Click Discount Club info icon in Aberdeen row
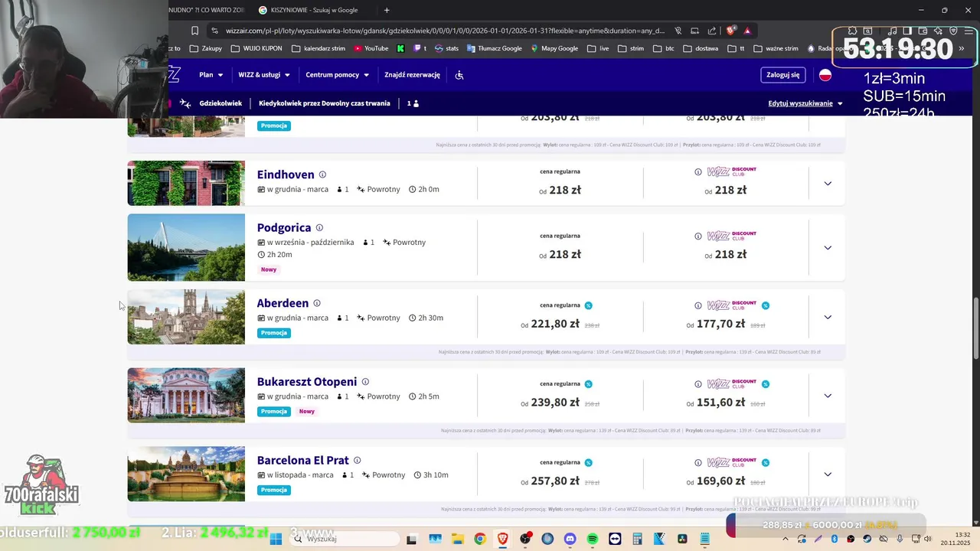The height and width of the screenshot is (551, 980). point(697,306)
